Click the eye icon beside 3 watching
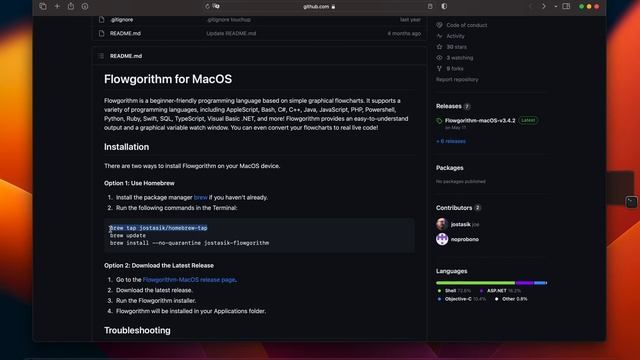 click(440, 58)
